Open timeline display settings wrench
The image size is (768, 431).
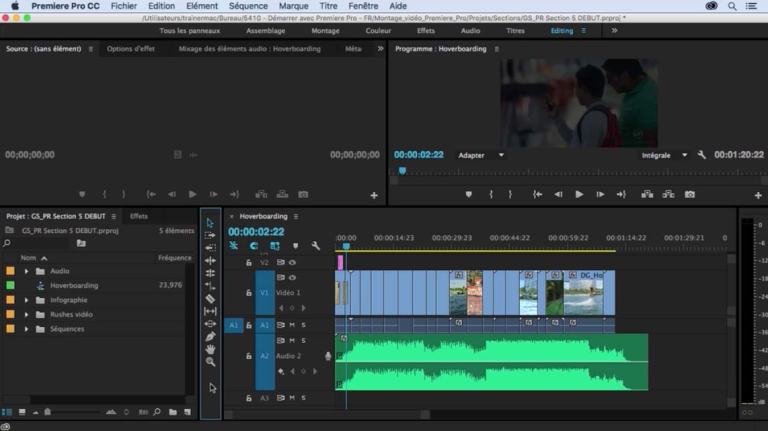[315, 246]
